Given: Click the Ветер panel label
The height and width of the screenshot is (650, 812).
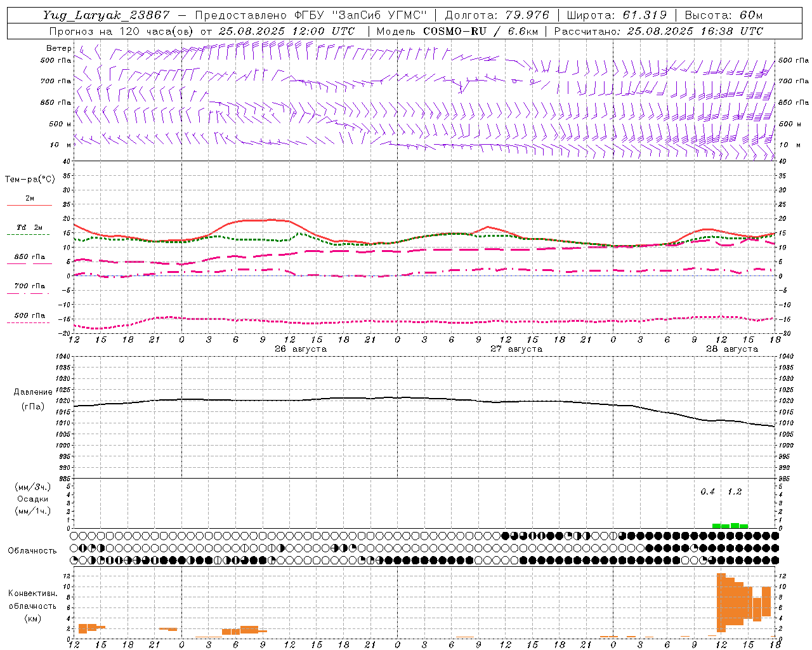Looking at the screenshot, I should [x=58, y=48].
